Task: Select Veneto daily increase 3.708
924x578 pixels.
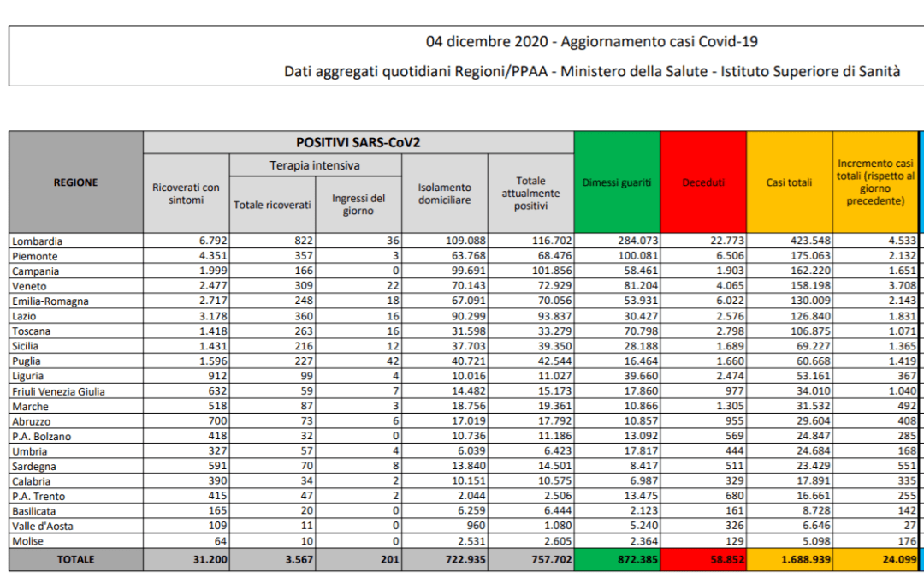Action: [x=903, y=286]
